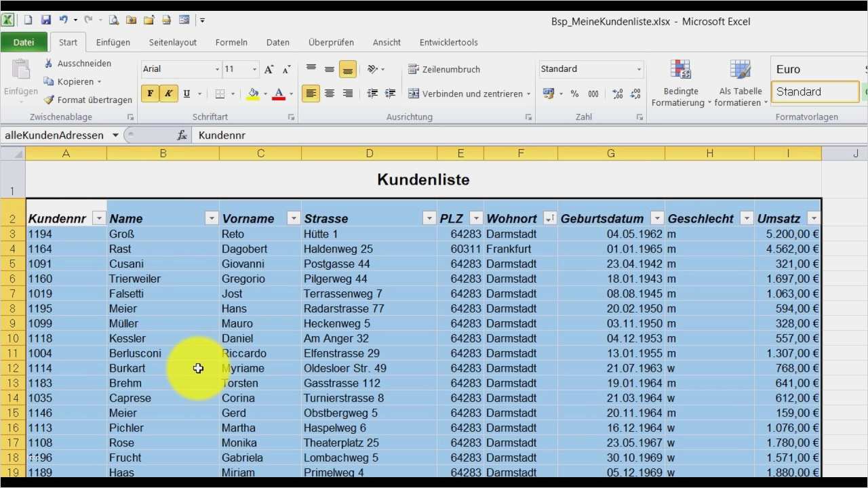Open the Datei menu button
868x488 pixels.
pos(24,42)
